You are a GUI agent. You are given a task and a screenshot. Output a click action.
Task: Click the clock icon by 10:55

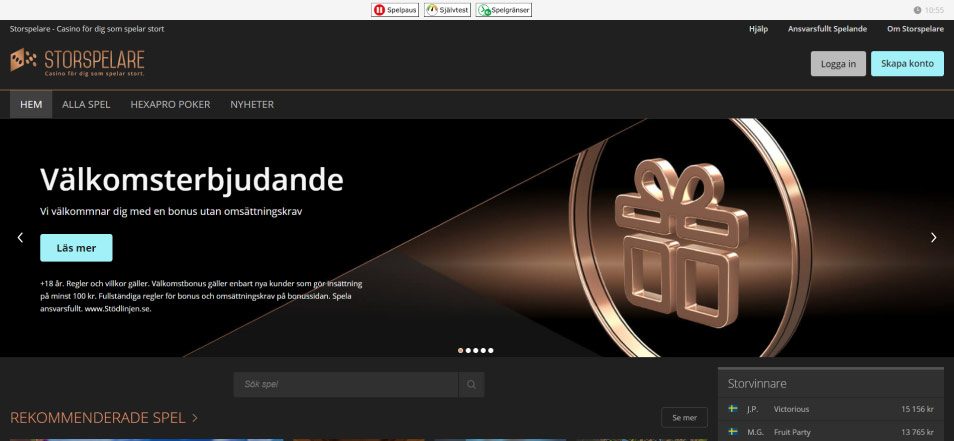(917, 10)
